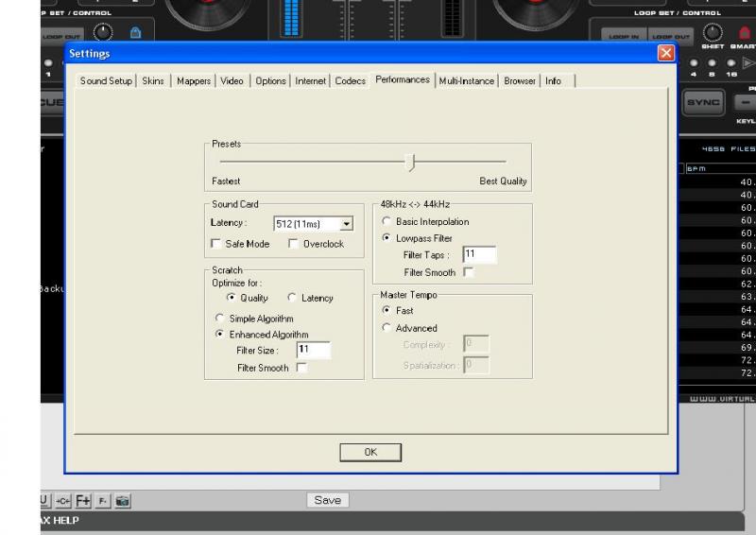
Task: Enable the Overclock checkbox
Action: (x=295, y=244)
